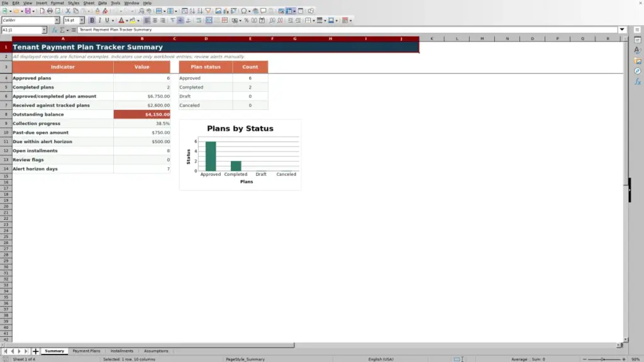The height and width of the screenshot is (362, 644).
Task: Click the first sheet navigation arrow
Action: [5, 351]
